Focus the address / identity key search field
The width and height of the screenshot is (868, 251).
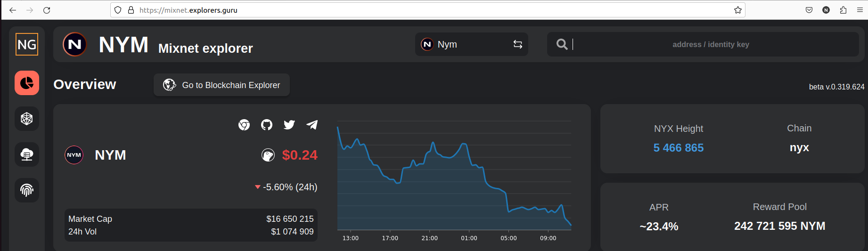[711, 44]
